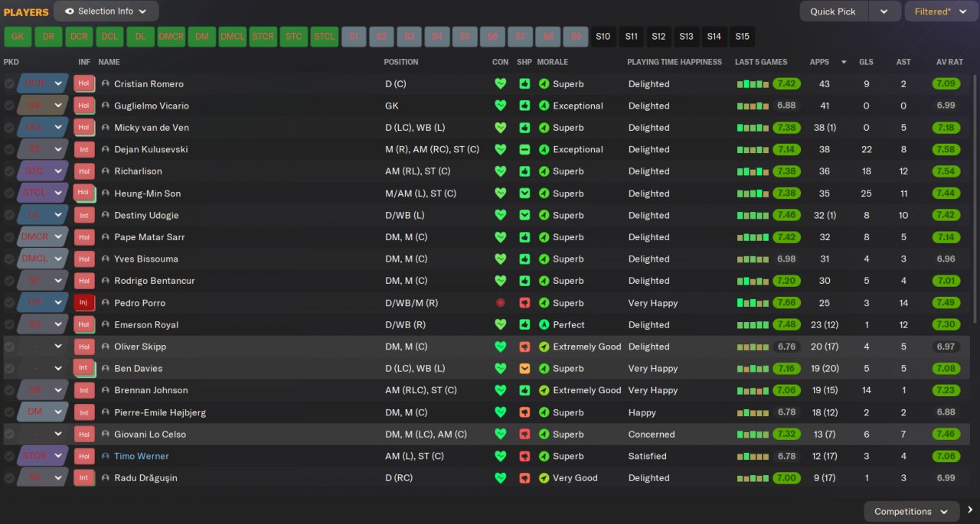980x524 pixels.
Task: Select the S15 substitute tab
Action: click(742, 36)
